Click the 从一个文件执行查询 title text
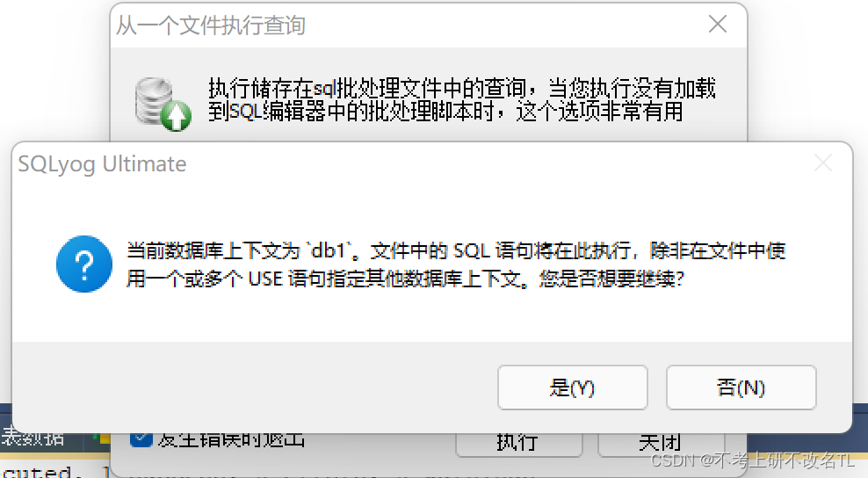The height and width of the screenshot is (478, 868). 210,25
